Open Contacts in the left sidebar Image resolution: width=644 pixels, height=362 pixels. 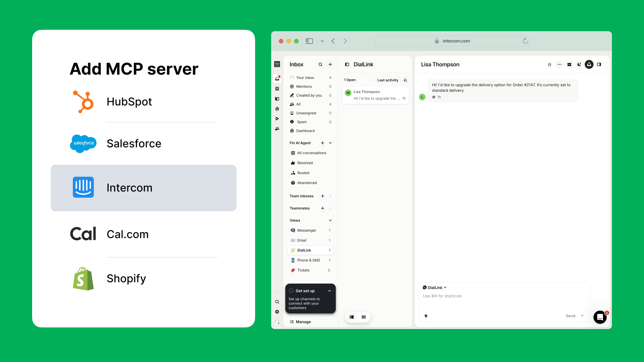click(277, 128)
